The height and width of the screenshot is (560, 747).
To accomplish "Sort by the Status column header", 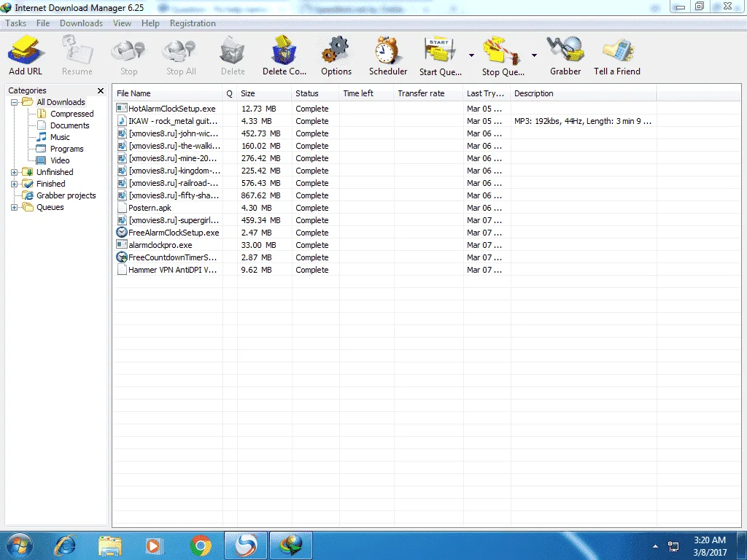I will click(x=315, y=93).
